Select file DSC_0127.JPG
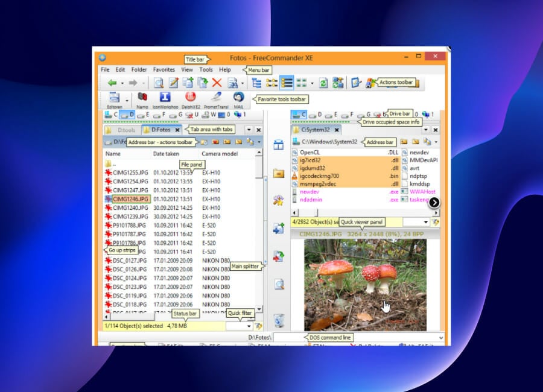 [130, 261]
